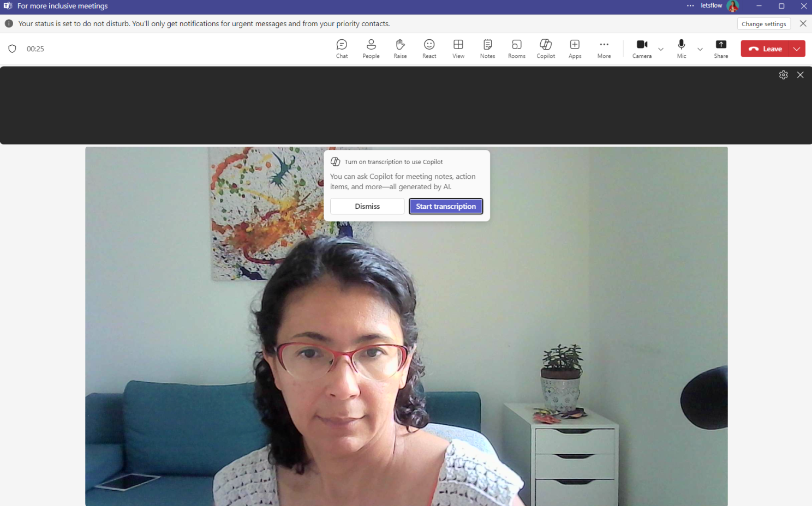
Task: Click Change settings for do not disturb
Action: 763,24
